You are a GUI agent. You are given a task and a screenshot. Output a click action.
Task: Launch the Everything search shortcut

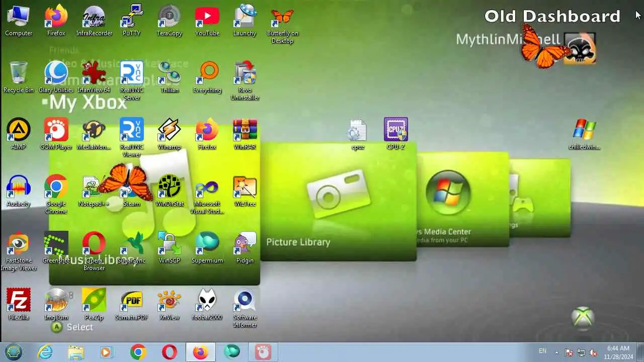[x=207, y=77]
